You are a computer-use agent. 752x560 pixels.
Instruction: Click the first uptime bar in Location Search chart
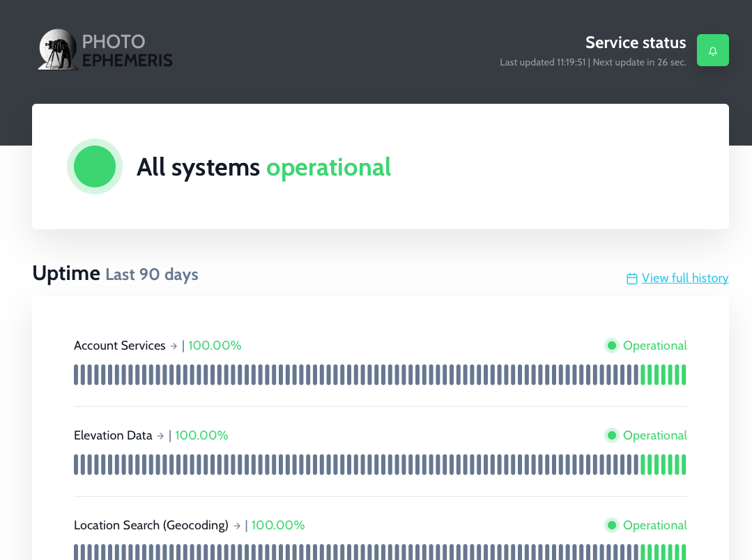click(x=76, y=552)
